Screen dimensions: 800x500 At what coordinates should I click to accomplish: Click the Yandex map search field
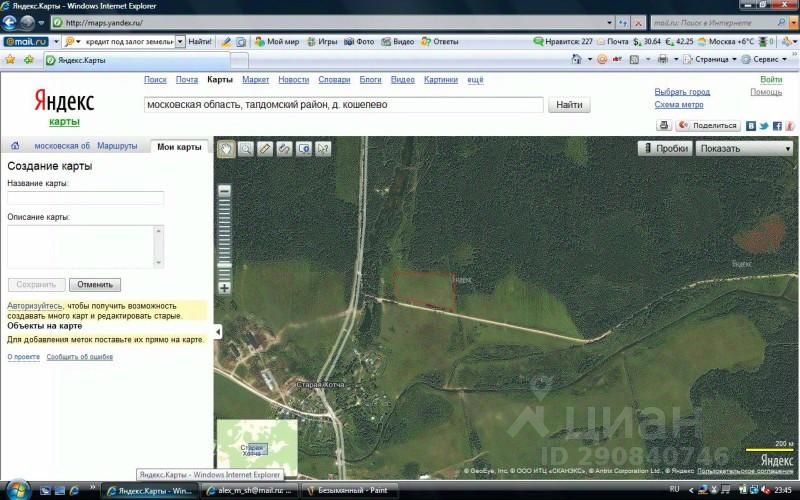tap(343, 105)
